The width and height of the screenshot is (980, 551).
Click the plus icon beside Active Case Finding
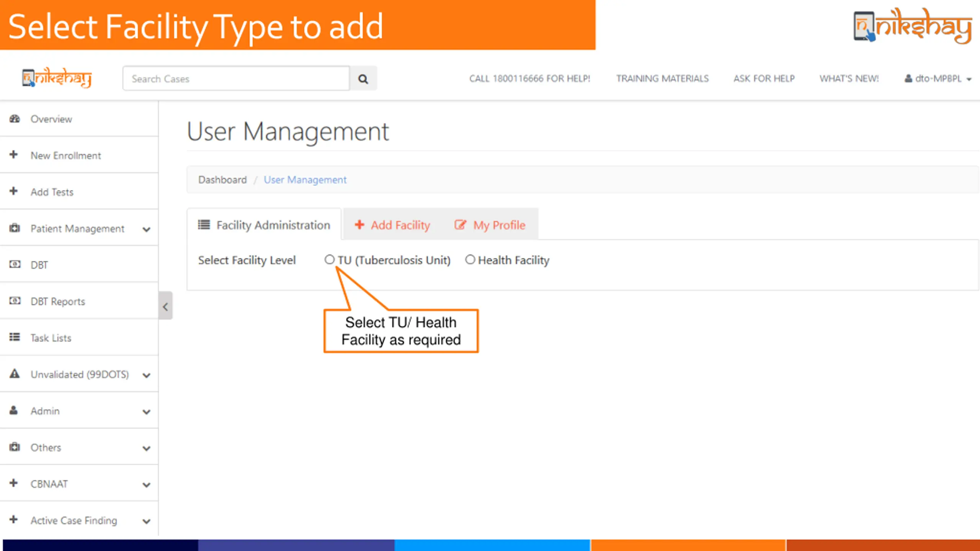[x=14, y=520]
